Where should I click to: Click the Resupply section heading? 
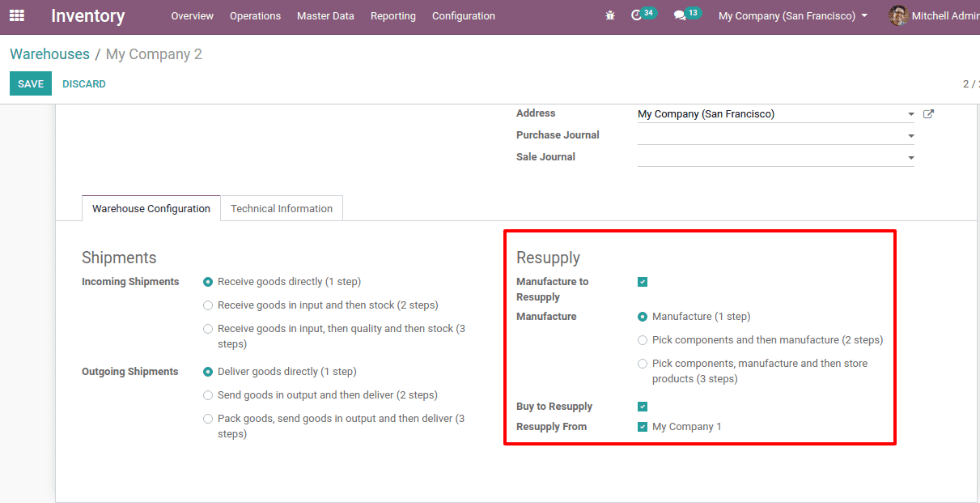click(x=549, y=258)
